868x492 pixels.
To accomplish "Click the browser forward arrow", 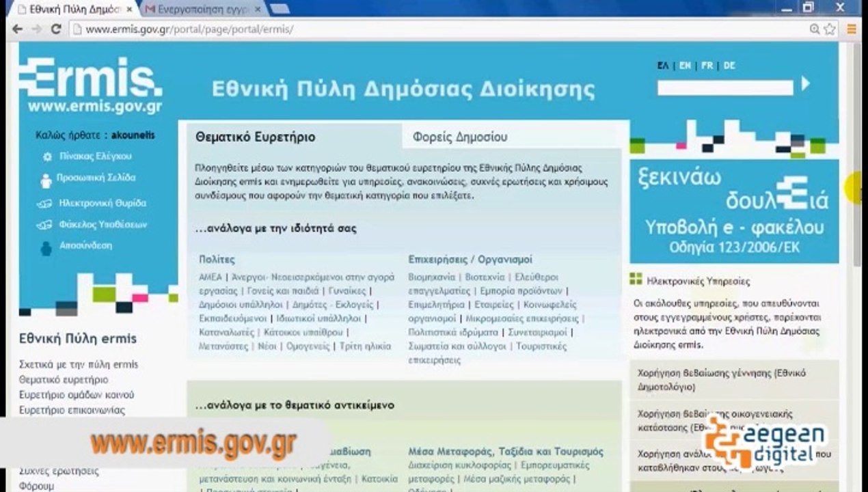I will click(37, 29).
